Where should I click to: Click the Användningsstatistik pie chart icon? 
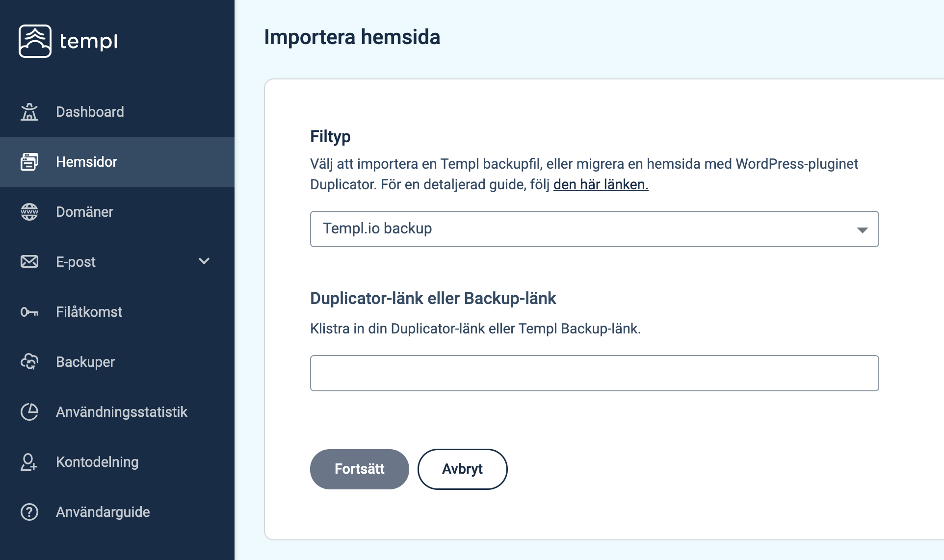point(29,412)
